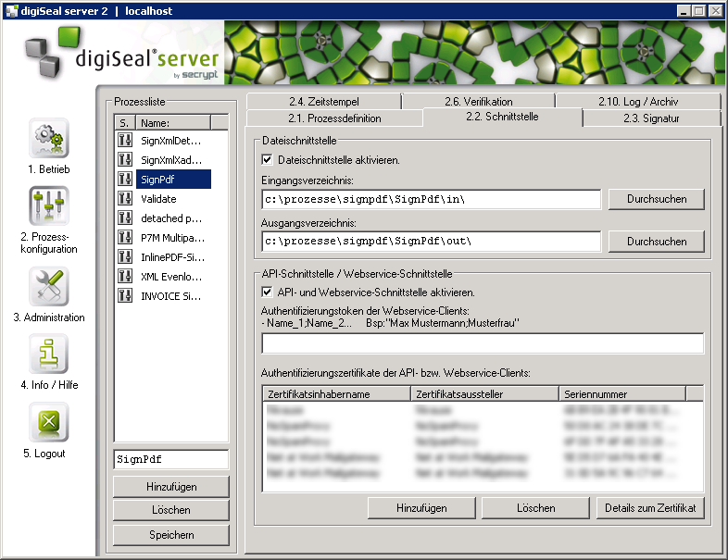
Task: Switch to the 2.1. Prozessdefinition tab
Action: (334, 118)
